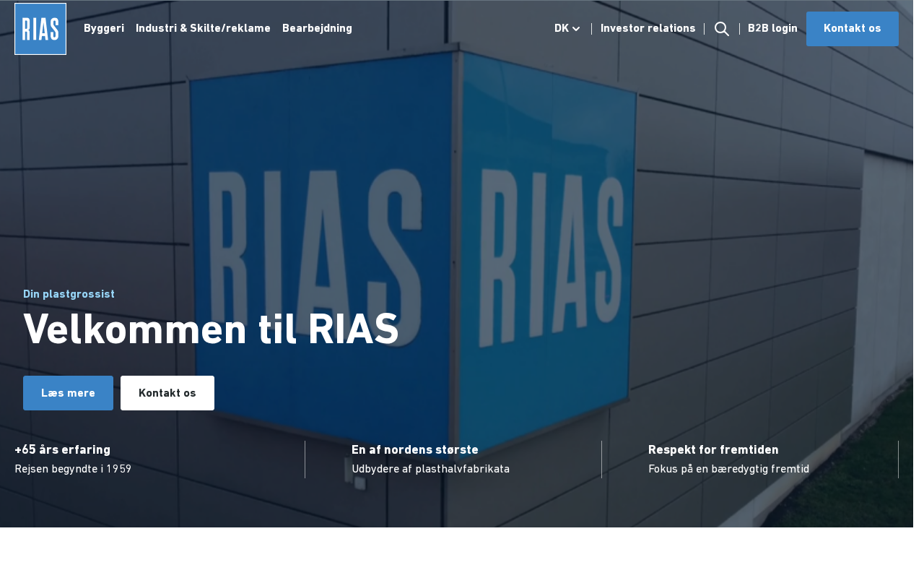The width and height of the screenshot is (924, 578).
Task: Click 'Fokus på en bæredygtig fremtid' text
Action: click(x=728, y=469)
